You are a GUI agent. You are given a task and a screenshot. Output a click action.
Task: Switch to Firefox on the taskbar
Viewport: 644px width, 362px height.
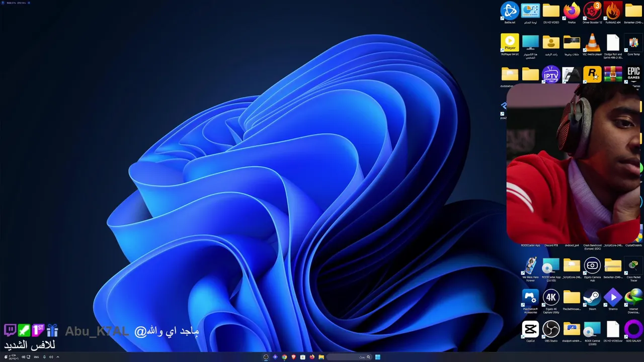point(312,357)
